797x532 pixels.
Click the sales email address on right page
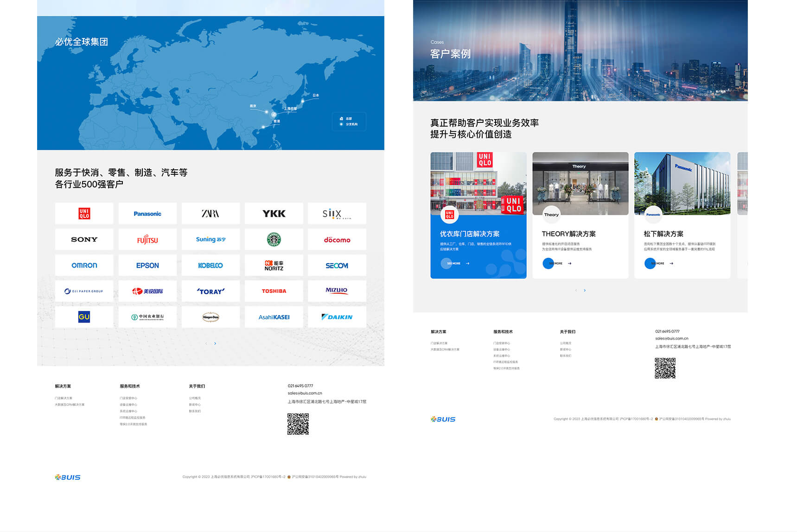[x=672, y=338]
